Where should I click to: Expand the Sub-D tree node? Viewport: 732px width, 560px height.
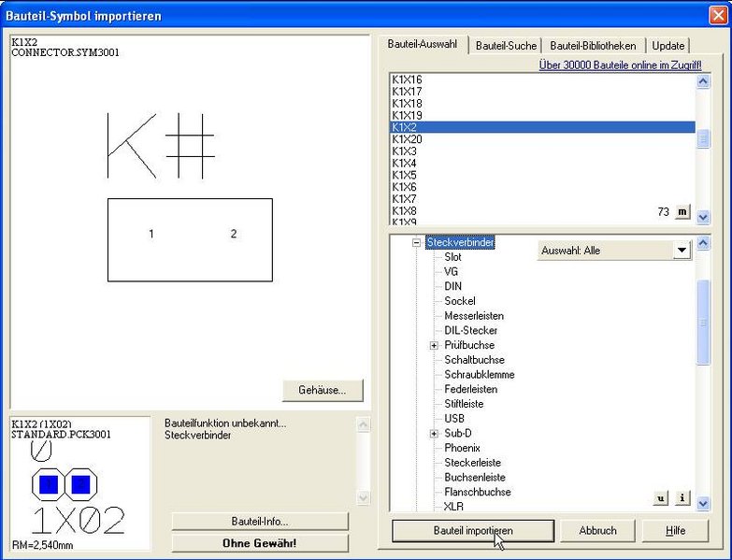[434, 434]
